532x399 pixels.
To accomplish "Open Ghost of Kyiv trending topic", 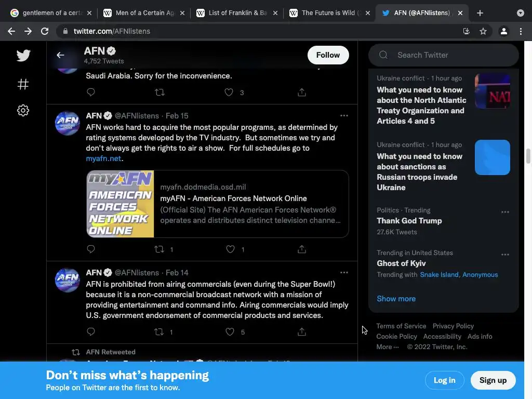I will (401, 263).
